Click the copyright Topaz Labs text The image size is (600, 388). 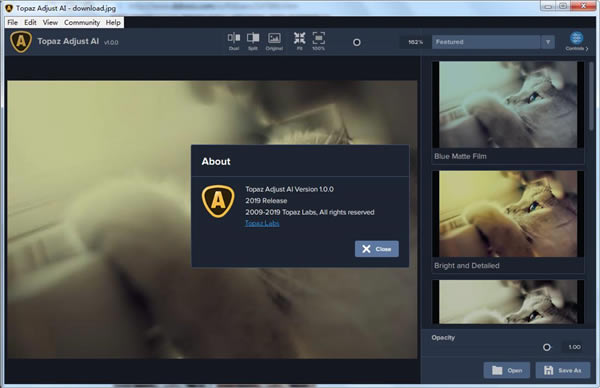pos(310,212)
